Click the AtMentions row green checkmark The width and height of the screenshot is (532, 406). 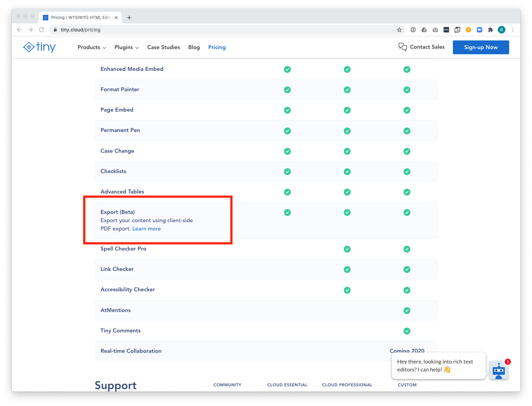[407, 311]
